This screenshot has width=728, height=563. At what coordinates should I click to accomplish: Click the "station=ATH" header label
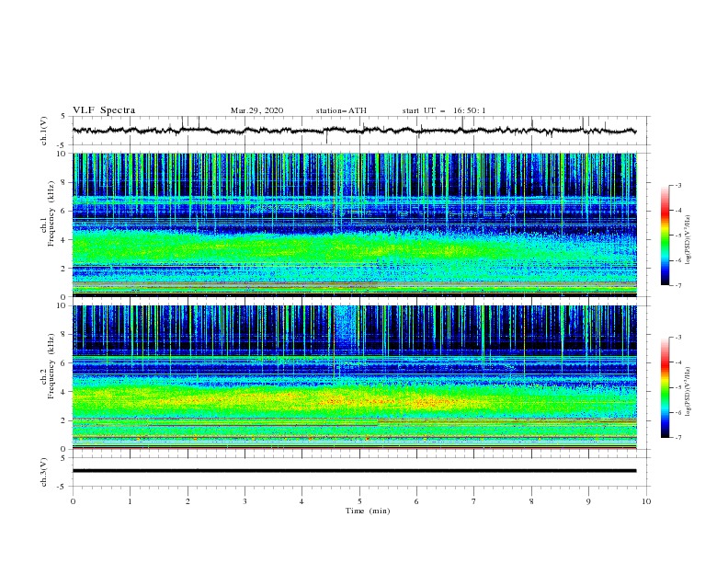coord(341,110)
